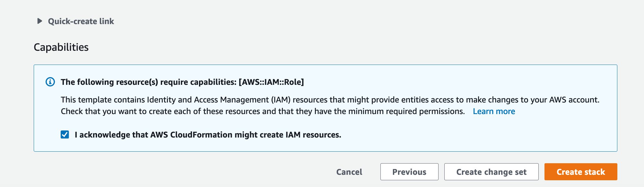Click the 'Check that you want to create' sentence
644x187 pixels.
[x=263, y=111]
